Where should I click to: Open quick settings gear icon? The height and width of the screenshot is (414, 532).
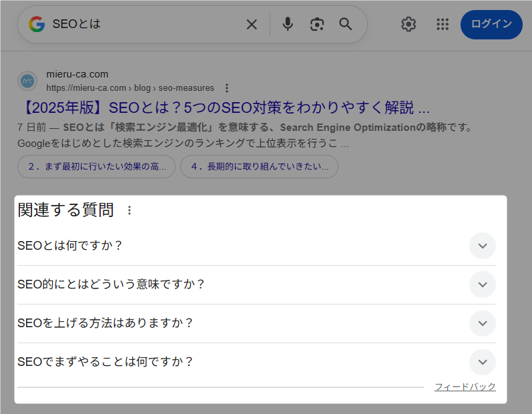[409, 25]
